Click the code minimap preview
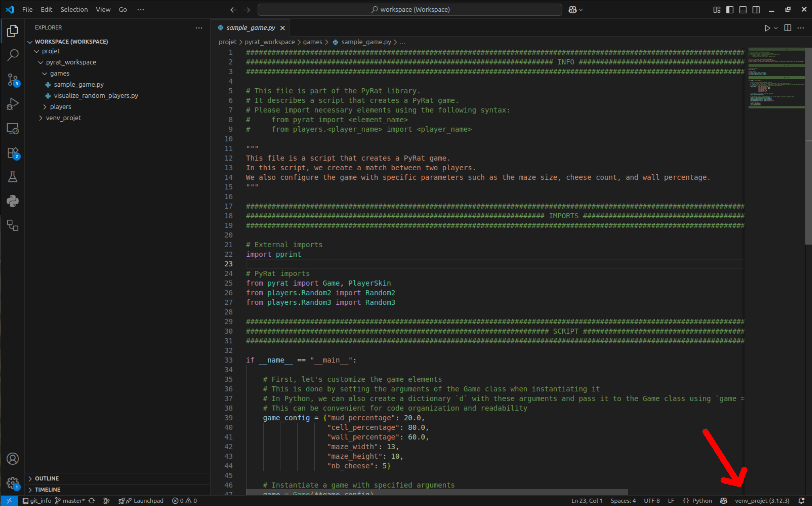The width and height of the screenshot is (812, 506). pyautogui.click(x=776, y=79)
